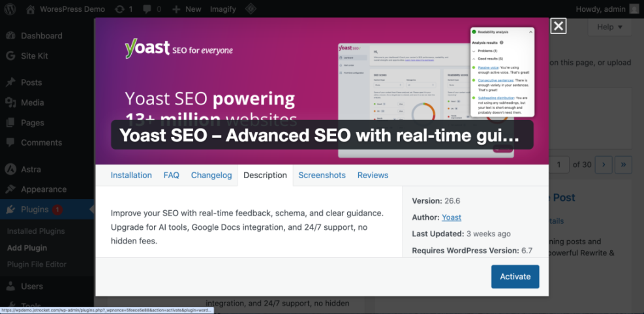
Task: Click the plugins update badge showing 1
Action: click(57, 210)
